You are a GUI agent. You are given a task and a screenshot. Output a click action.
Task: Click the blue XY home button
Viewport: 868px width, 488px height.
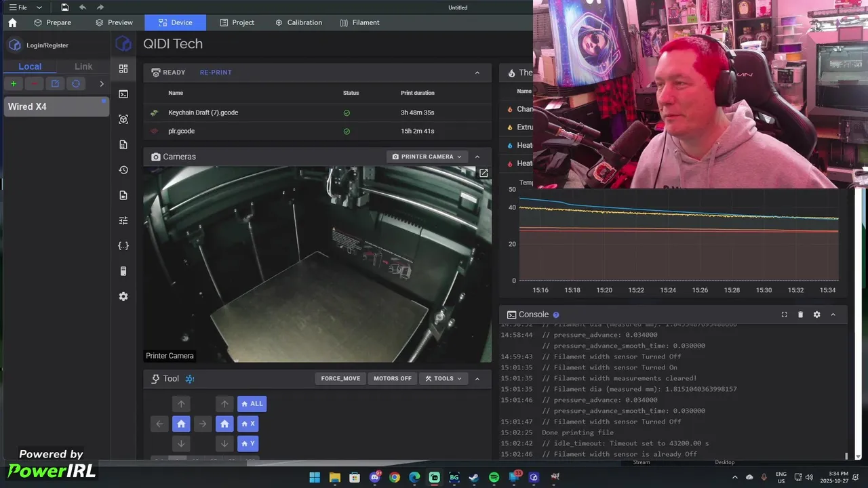(181, 424)
